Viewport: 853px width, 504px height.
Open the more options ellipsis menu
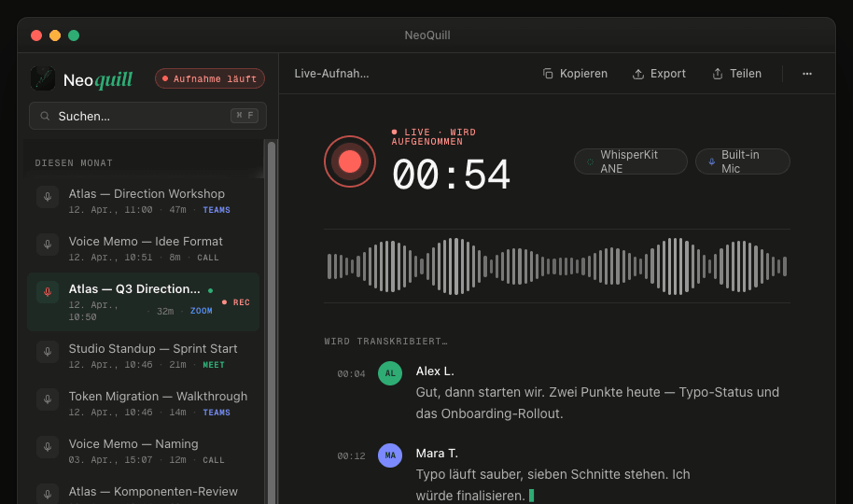pyautogui.click(x=806, y=74)
